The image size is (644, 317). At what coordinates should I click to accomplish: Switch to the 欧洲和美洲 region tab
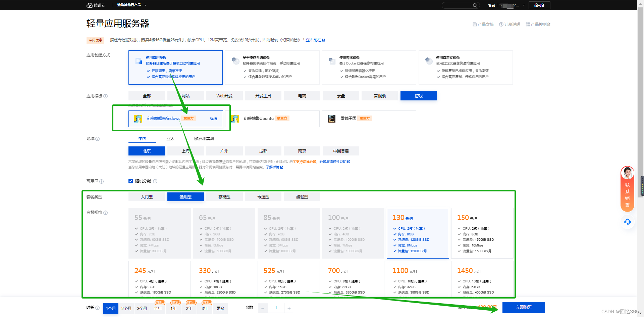coord(204,139)
